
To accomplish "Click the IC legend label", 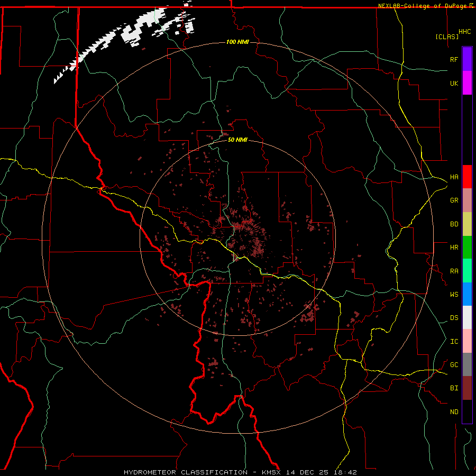I will point(454,341).
